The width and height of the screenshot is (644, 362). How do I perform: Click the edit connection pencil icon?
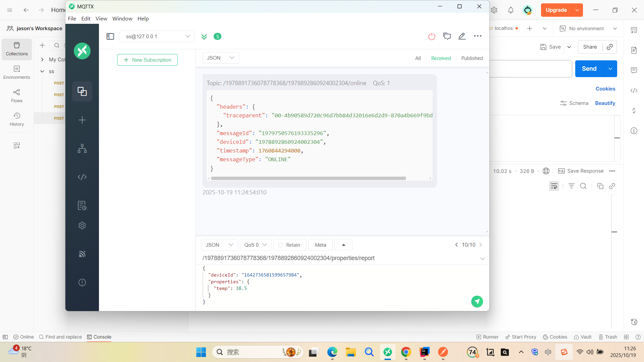462,36
